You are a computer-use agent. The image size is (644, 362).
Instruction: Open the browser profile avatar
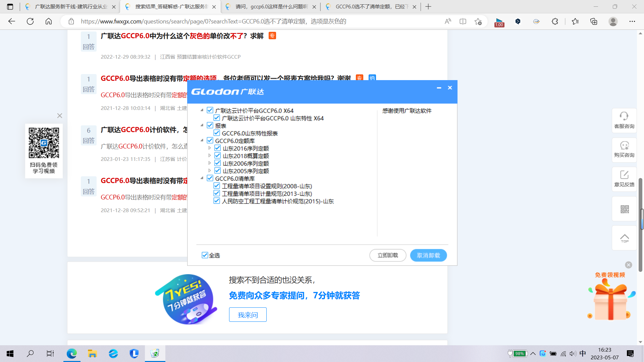(x=613, y=21)
